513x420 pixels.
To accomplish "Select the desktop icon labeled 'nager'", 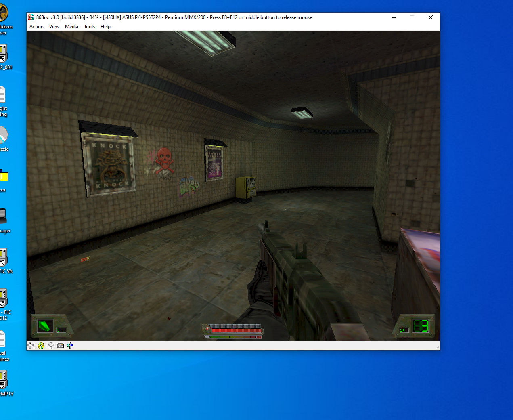I will click(x=3, y=216).
